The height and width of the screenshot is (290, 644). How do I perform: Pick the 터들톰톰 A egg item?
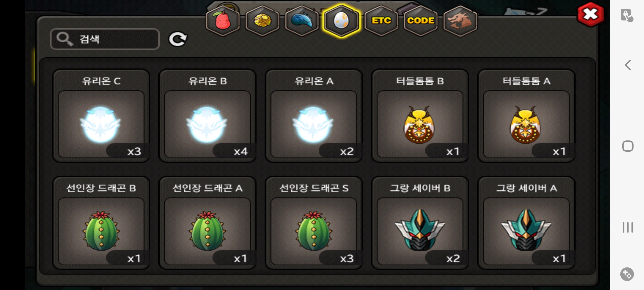point(526,116)
